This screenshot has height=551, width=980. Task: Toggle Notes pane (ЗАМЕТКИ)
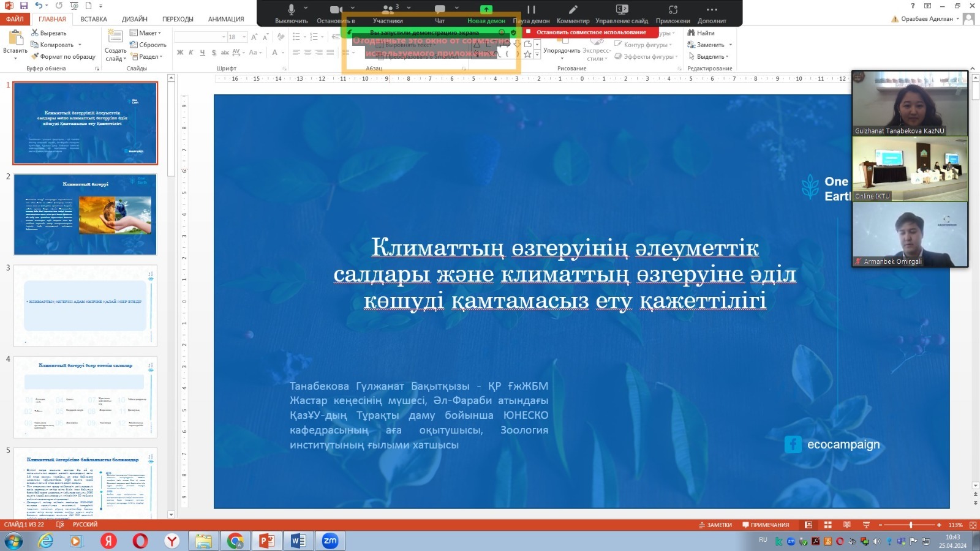[x=715, y=525]
